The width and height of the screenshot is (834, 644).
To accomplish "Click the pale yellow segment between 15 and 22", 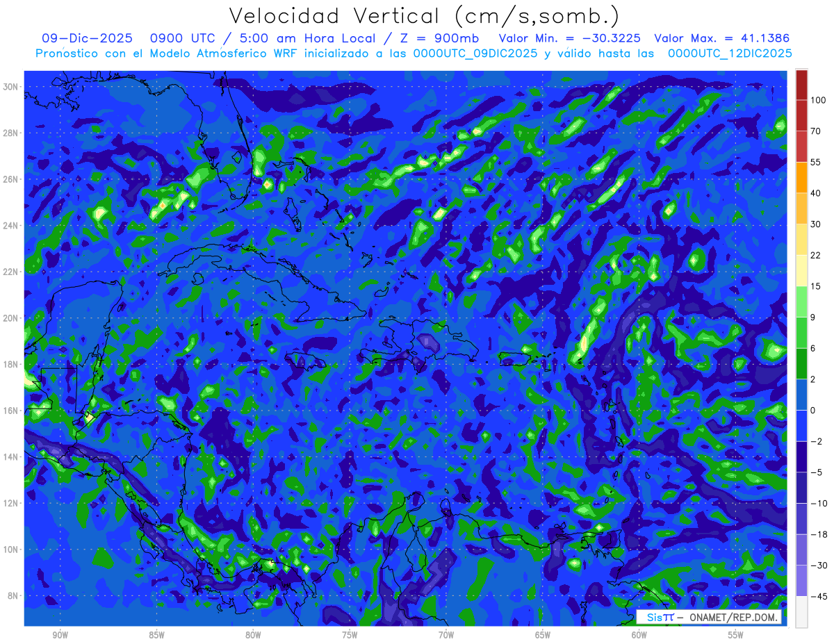I will click(x=801, y=270).
